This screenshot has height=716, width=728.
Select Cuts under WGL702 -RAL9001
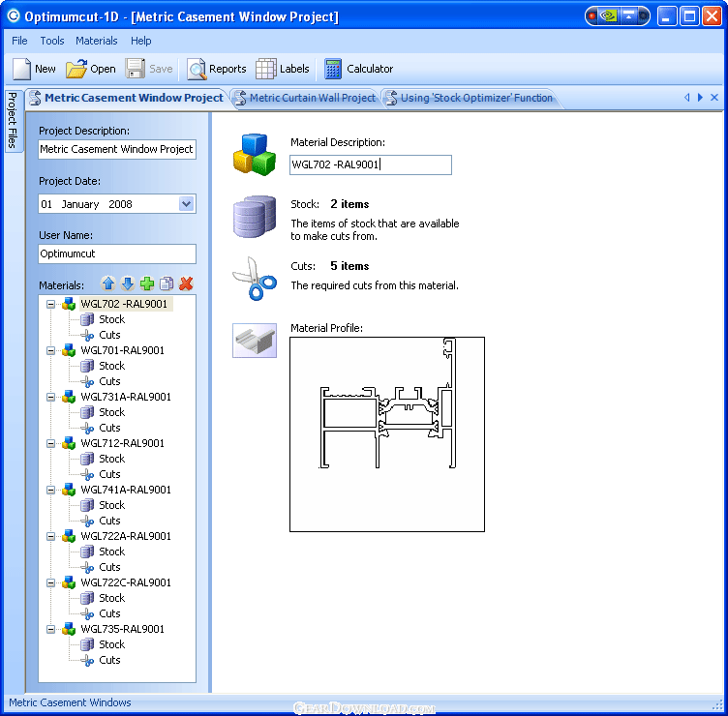[x=109, y=335]
